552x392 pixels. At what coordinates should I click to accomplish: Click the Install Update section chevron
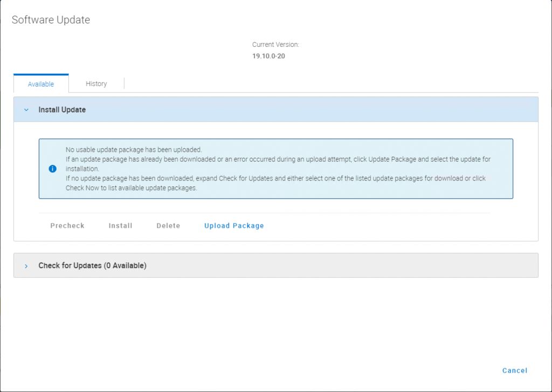click(26, 109)
